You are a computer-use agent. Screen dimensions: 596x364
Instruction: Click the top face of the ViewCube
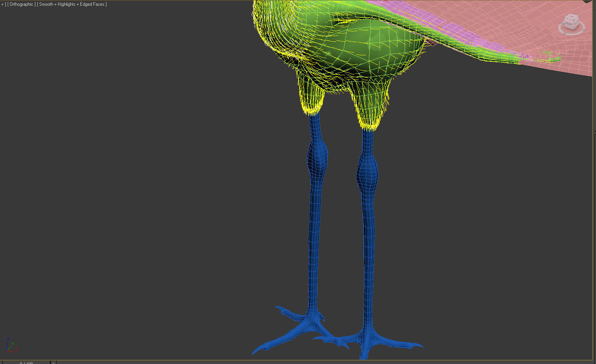point(572,17)
